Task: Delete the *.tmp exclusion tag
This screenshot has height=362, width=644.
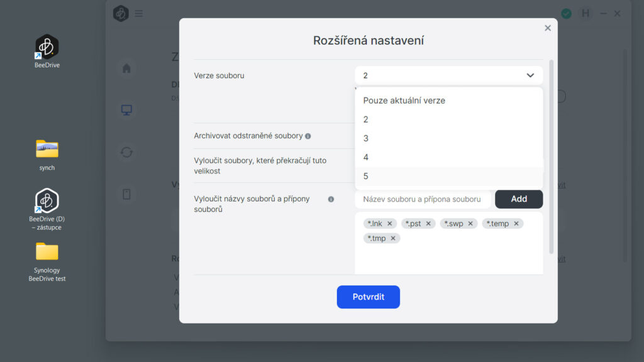Action: (393, 238)
